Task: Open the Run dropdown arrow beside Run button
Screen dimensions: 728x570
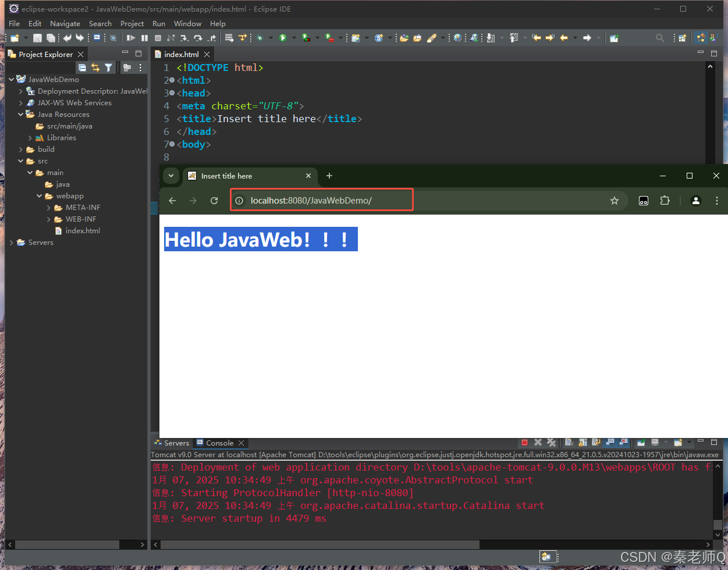Action: (x=293, y=38)
